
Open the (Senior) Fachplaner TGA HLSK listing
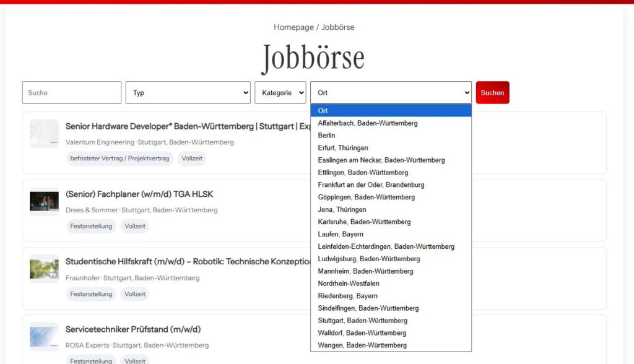pos(139,194)
